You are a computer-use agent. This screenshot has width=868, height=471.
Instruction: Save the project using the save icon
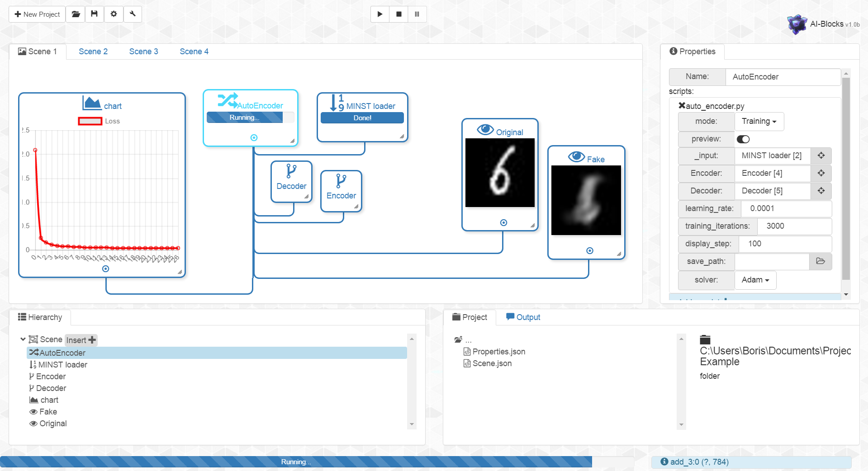coord(94,14)
